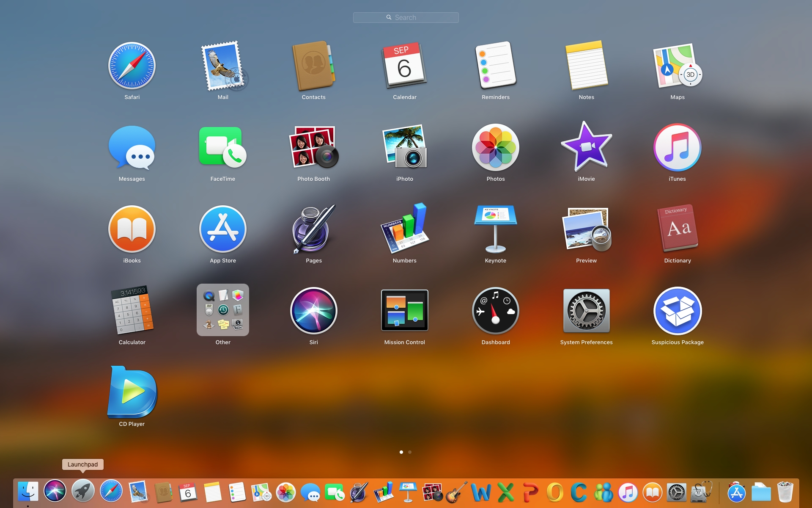Open Numbers from the Dock
The width and height of the screenshot is (812, 508).
pos(384,492)
